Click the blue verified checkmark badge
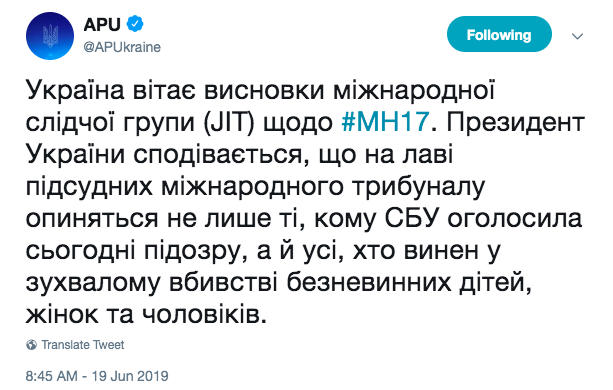This screenshot has height=390, width=613. (x=135, y=24)
